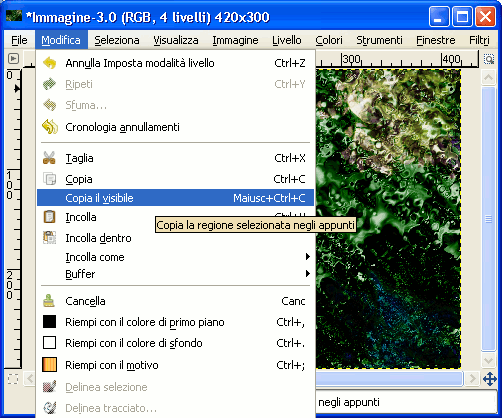This screenshot has height=418, width=502.
Task: Click the scissors icon for Taglia
Action: [49, 158]
